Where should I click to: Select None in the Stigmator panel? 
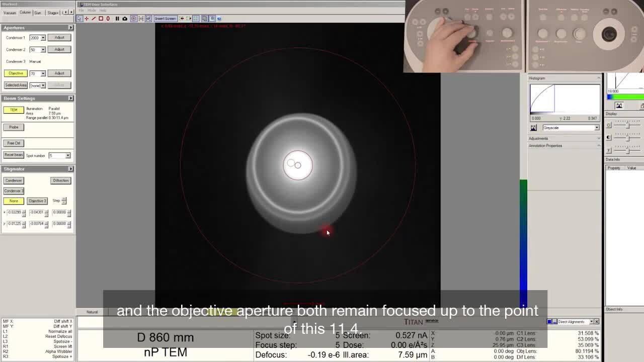pos(14,201)
